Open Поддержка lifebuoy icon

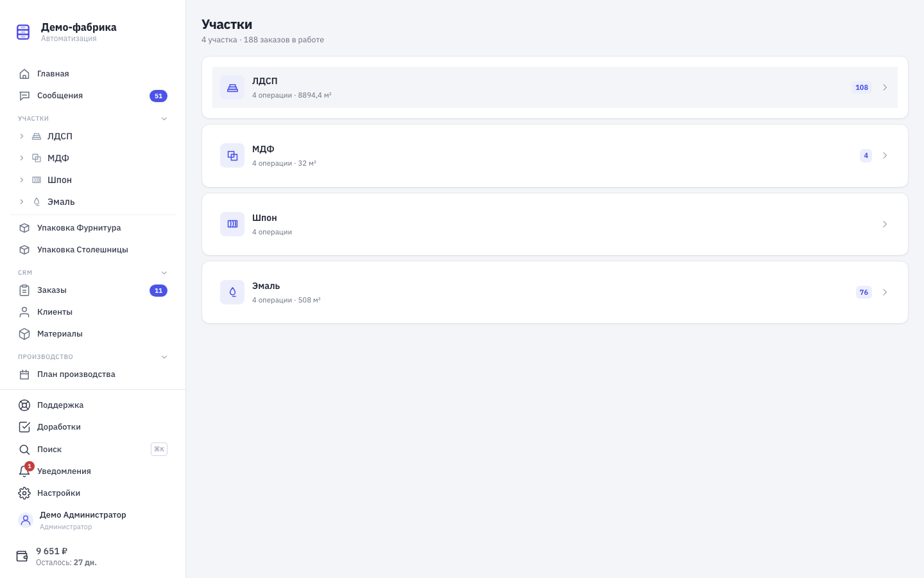point(24,405)
